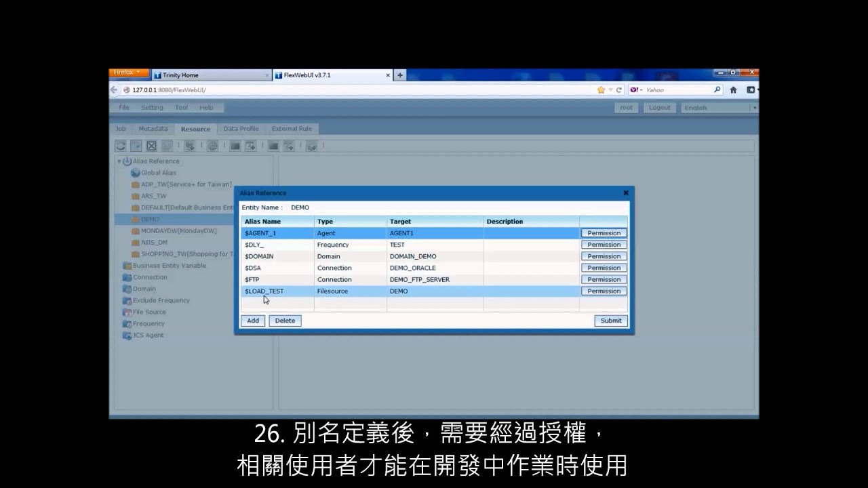The height and width of the screenshot is (488, 868).
Task: Bookmark page with the star icon
Action: [601, 89]
